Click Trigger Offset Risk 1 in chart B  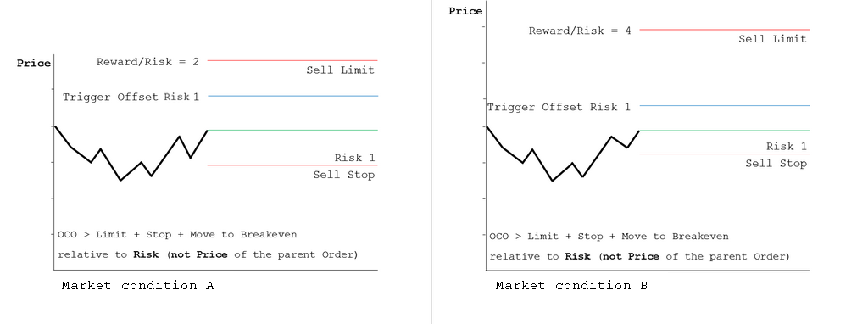559,108
